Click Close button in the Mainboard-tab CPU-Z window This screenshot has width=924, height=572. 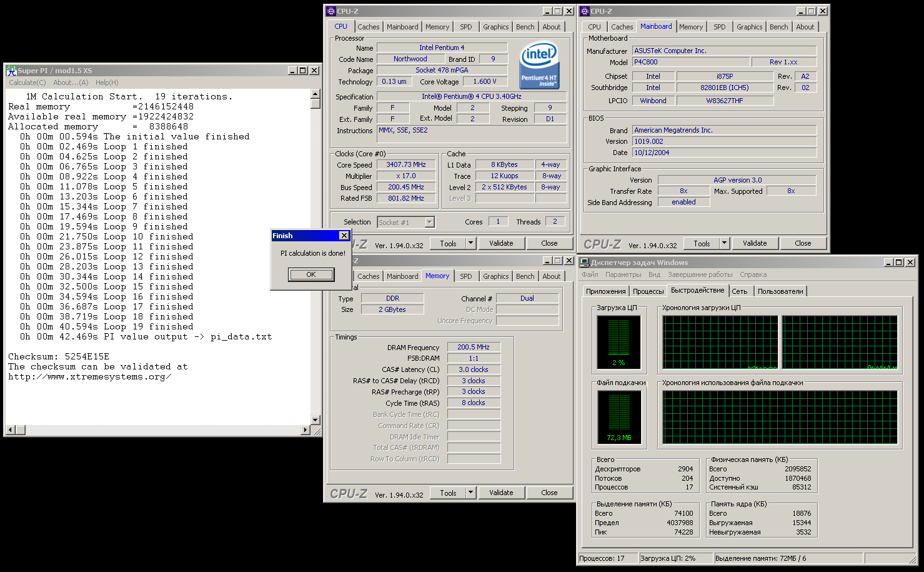click(x=803, y=243)
